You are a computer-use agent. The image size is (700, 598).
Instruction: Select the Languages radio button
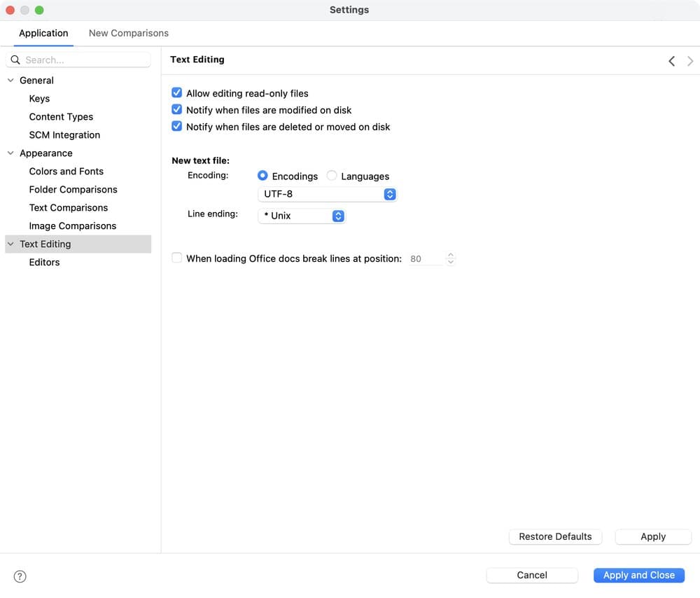(x=332, y=176)
